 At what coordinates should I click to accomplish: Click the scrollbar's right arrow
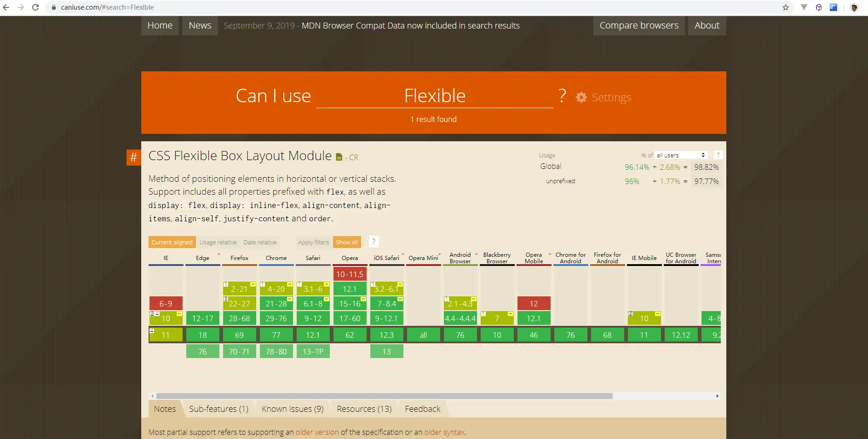coord(717,396)
